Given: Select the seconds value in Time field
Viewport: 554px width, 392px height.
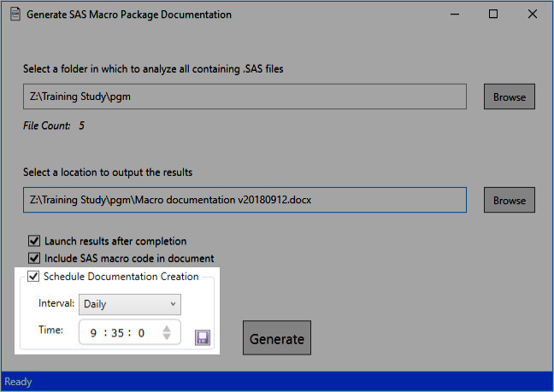Looking at the screenshot, I should 141,333.
